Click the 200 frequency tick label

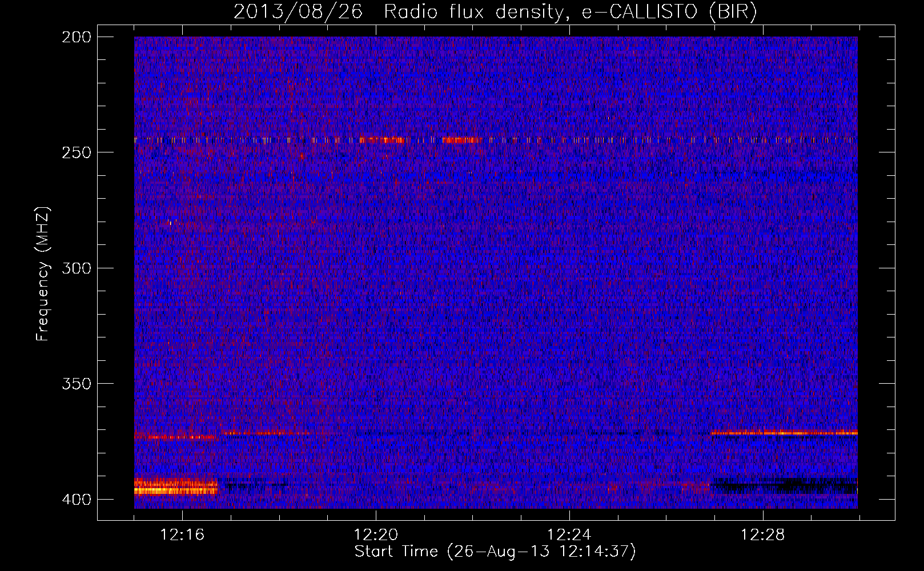coord(76,37)
